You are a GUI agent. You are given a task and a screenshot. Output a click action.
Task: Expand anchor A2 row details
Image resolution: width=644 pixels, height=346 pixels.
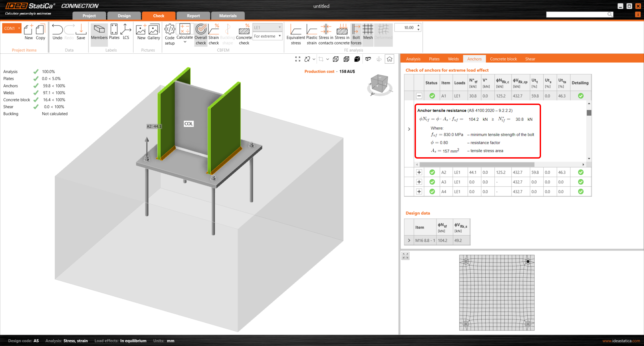point(419,172)
